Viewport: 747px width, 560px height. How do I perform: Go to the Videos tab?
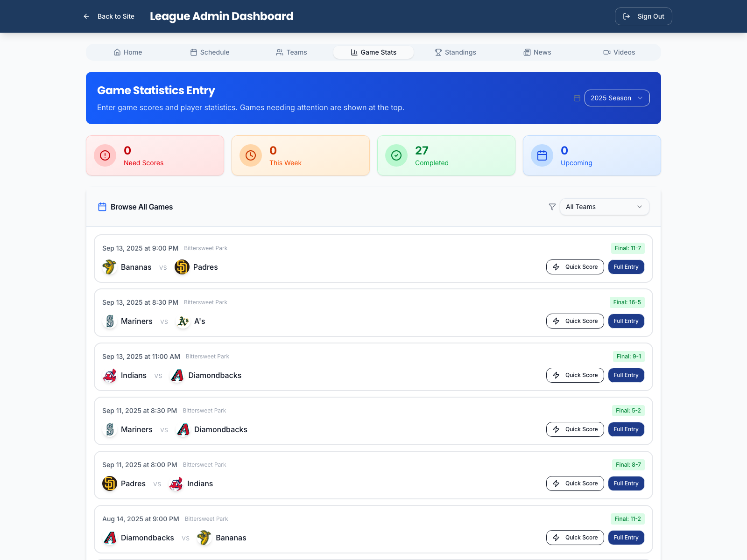coord(619,52)
